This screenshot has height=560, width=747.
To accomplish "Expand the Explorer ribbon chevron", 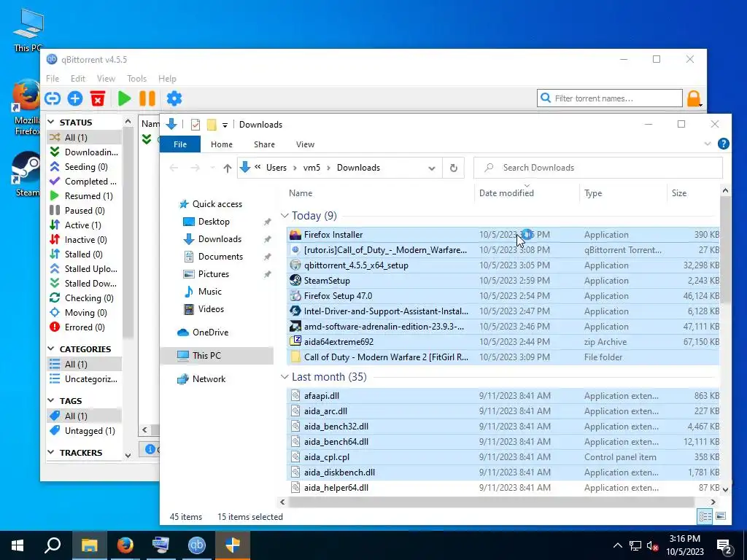I will click(708, 144).
